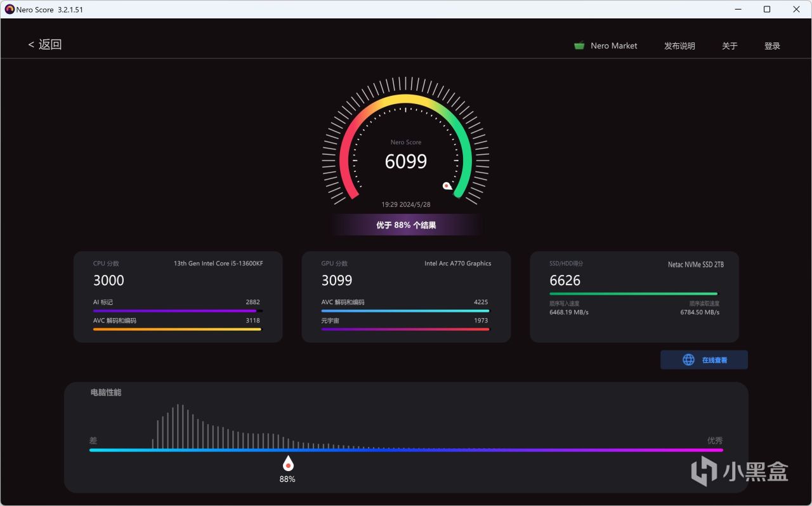Viewport: 812px width, 506px height.
Task: Open the Nero Market menu item
Action: point(613,46)
